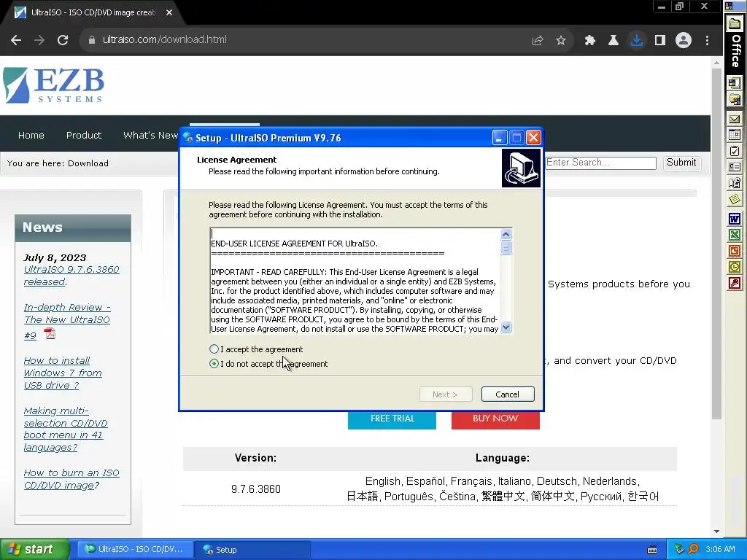Click the PDF icon beside review link
The height and width of the screenshot is (560, 747).
(50, 333)
